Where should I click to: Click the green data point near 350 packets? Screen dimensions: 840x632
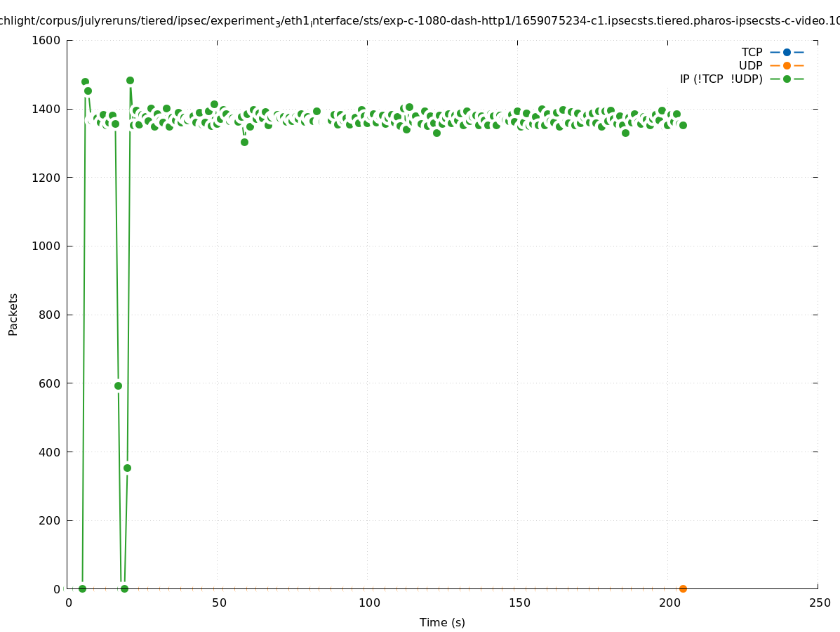[127, 468]
